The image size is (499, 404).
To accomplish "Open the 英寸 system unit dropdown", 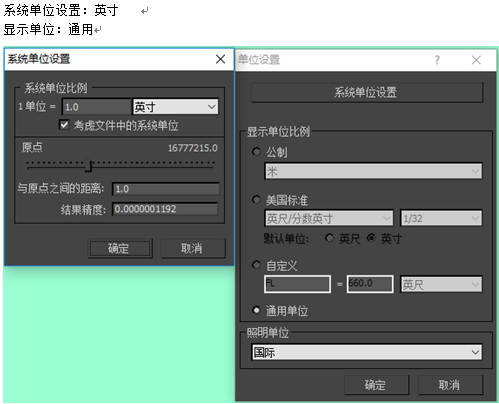I will (176, 107).
